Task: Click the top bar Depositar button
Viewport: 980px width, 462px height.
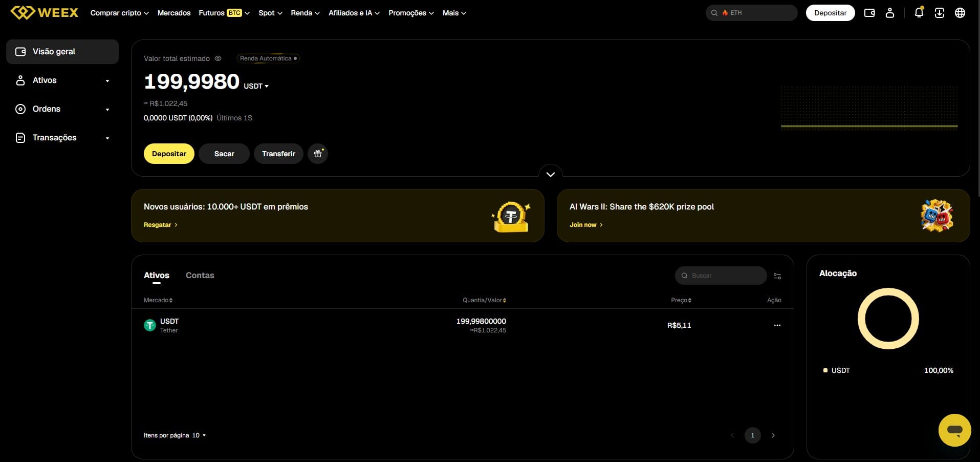Action: click(830, 13)
